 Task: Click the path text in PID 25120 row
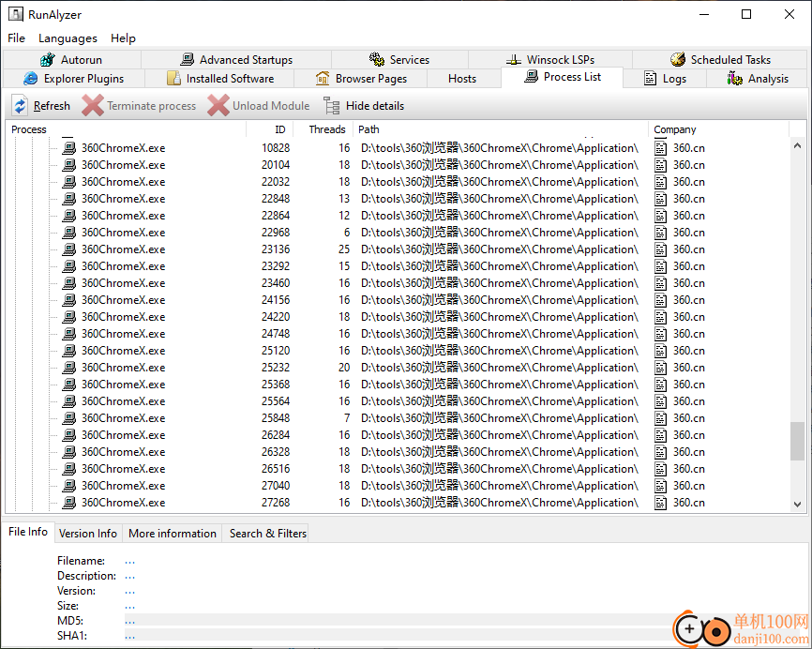(x=500, y=351)
